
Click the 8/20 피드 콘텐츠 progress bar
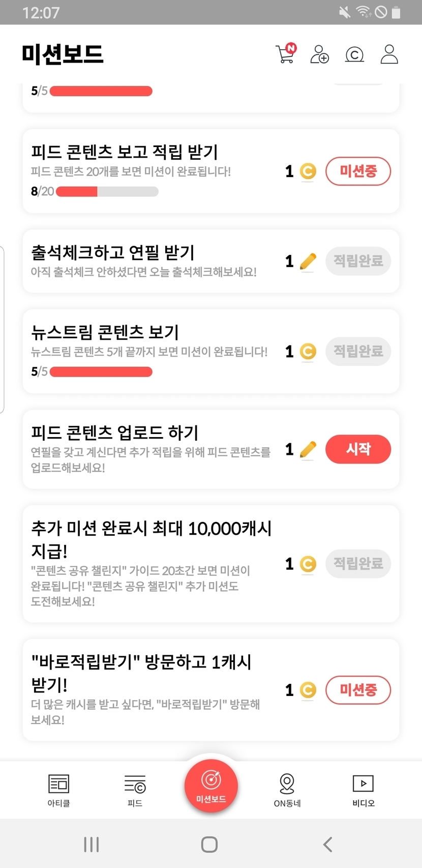(107, 192)
